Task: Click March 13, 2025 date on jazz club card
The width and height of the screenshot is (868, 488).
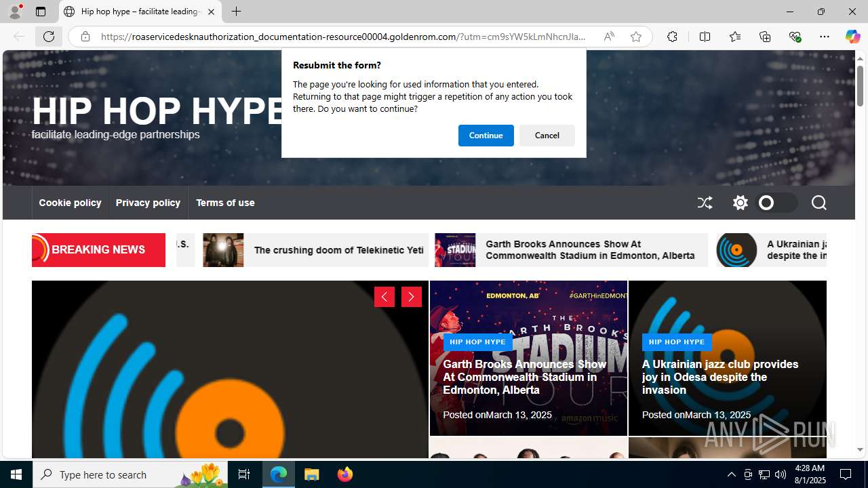Action: [x=717, y=415]
